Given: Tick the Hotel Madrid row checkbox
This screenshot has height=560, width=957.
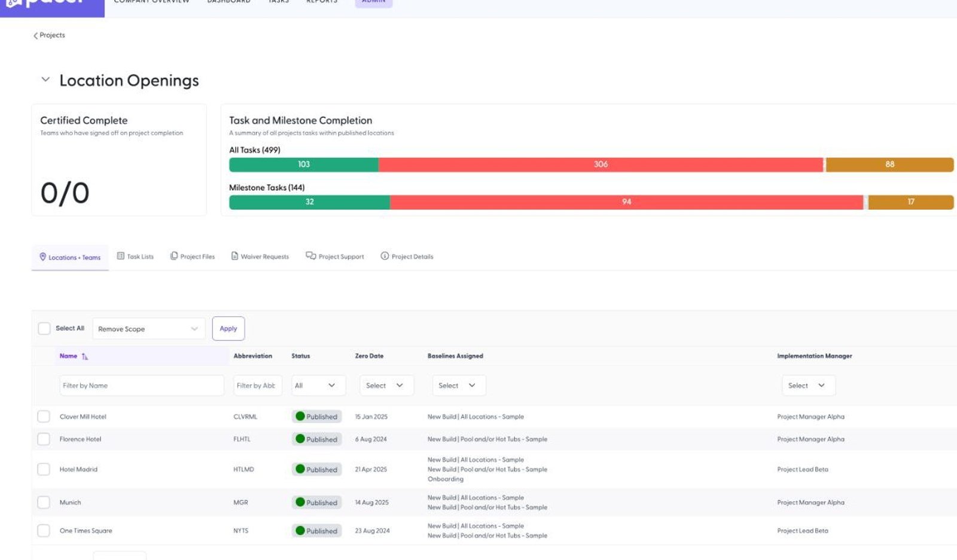Looking at the screenshot, I should click(x=44, y=469).
